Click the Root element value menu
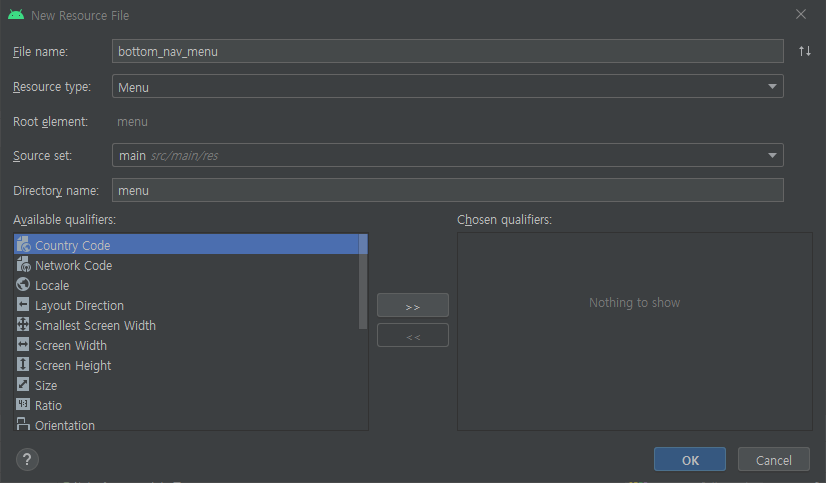 132,122
